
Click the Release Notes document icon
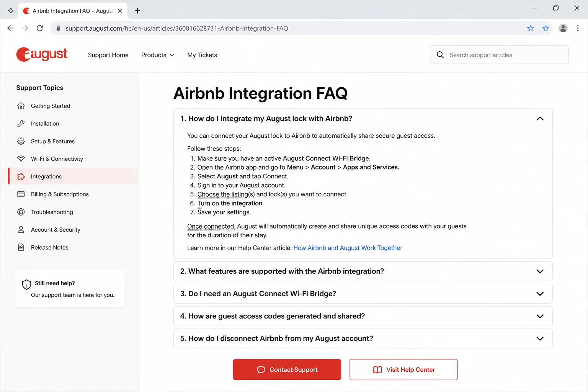[x=21, y=247]
